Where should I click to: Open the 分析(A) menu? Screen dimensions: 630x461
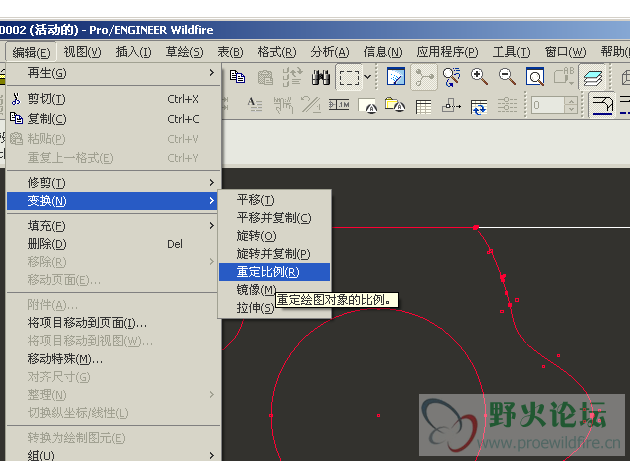click(329, 52)
